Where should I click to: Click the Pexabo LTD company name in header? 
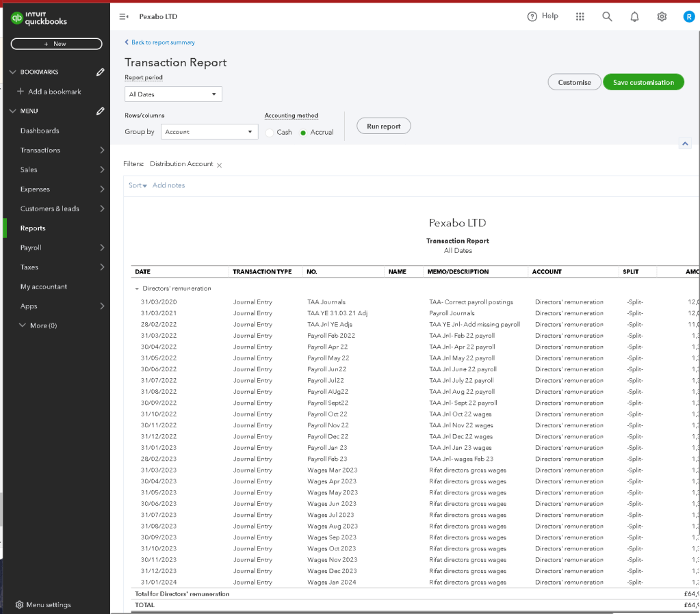tap(158, 16)
